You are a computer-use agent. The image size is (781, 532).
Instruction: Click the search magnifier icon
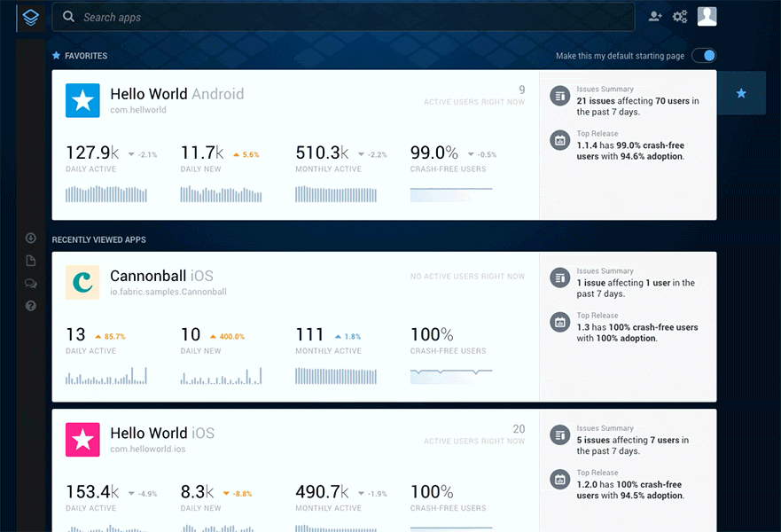(x=69, y=17)
